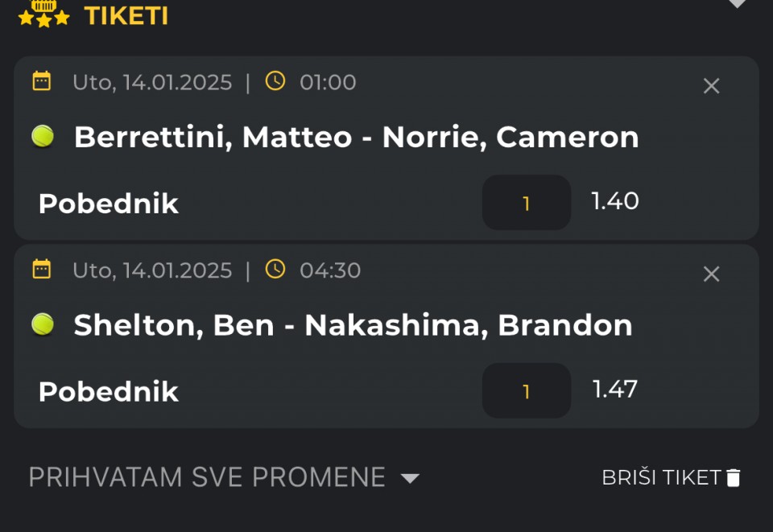Click the 1.40 odds value
The width and height of the screenshot is (773, 532).
pos(615,201)
